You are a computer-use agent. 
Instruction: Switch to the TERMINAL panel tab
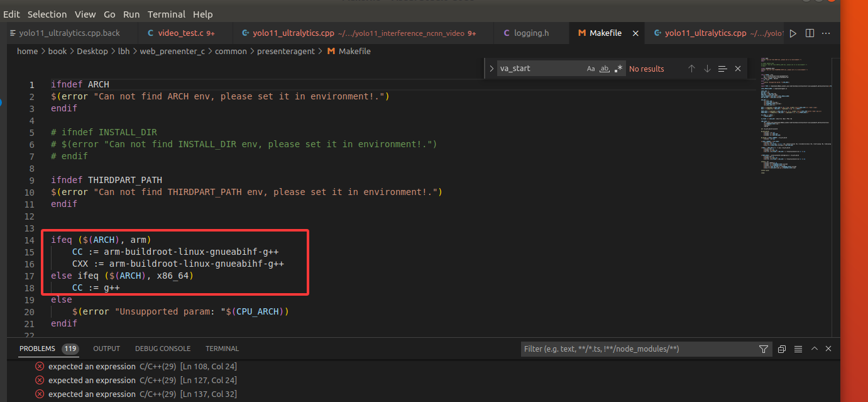pyautogui.click(x=222, y=349)
